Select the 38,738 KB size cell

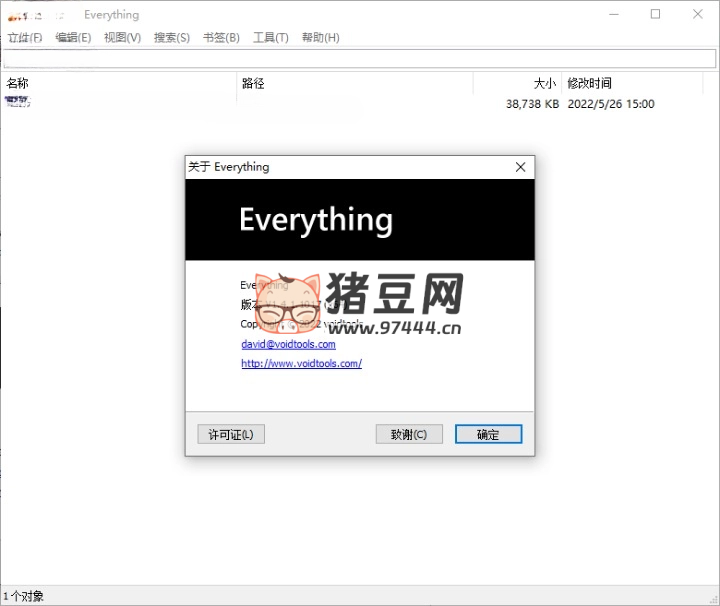pyautogui.click(x=532, y=104)
